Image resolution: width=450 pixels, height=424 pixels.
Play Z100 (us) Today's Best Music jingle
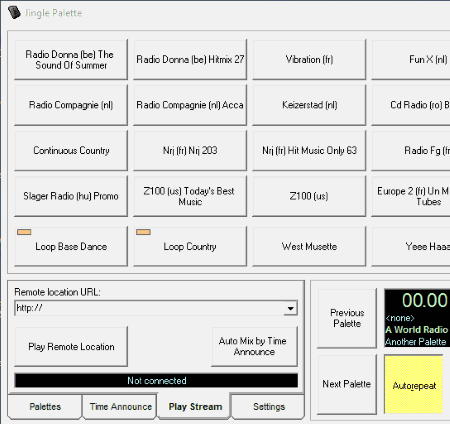click(190, 196)
